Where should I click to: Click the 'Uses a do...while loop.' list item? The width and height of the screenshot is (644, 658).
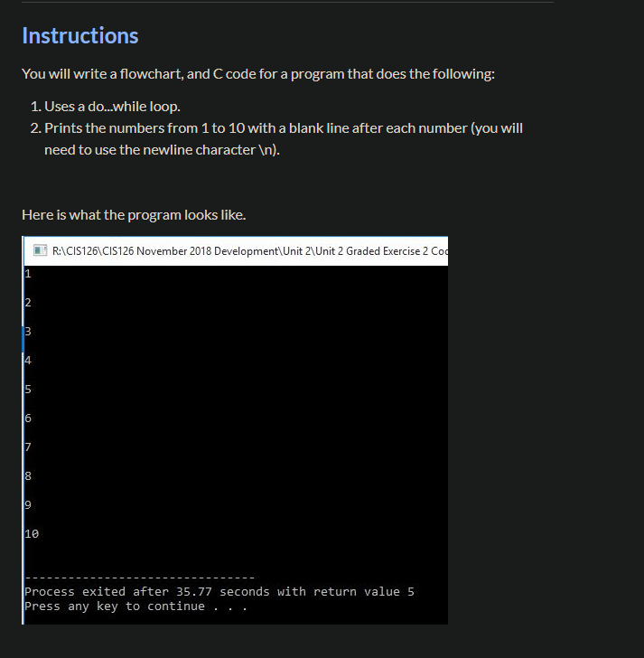click(x=112, y=107)
